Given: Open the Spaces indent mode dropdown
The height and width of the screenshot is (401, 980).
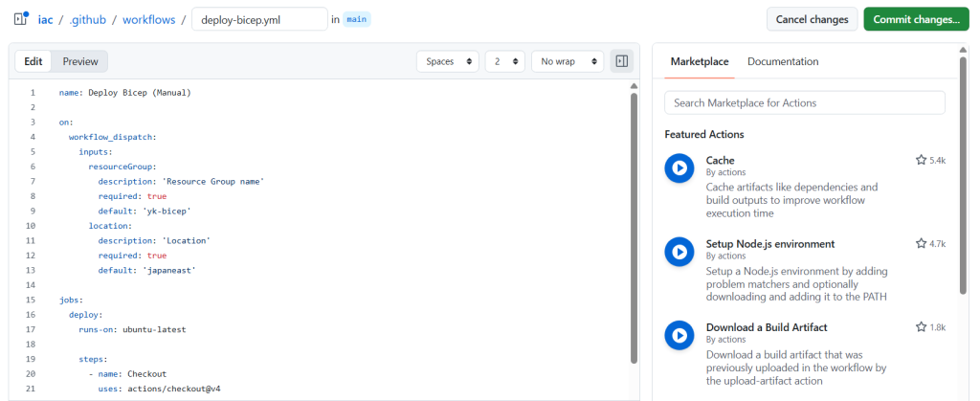Looking at the screenshot, I should click(448, 61).
